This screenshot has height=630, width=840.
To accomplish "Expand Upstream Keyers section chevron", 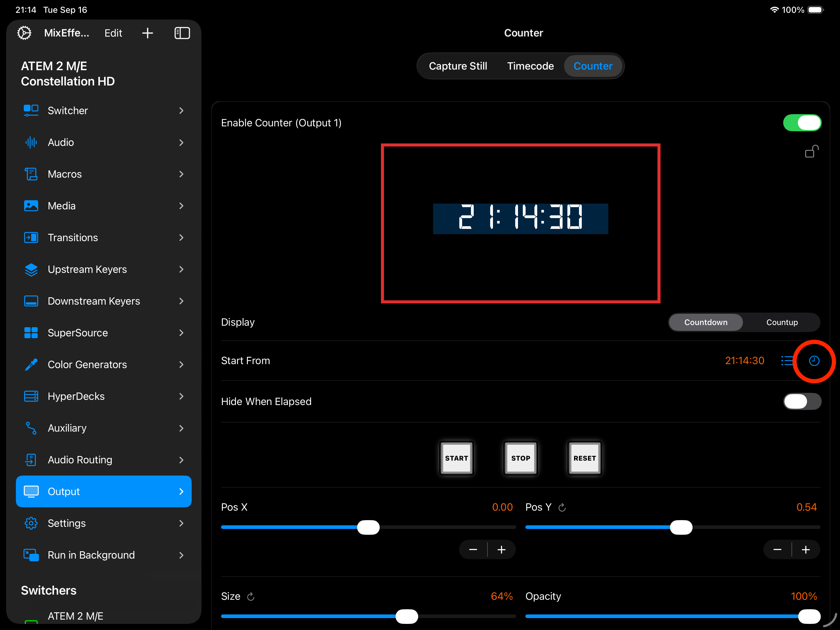I will point(181,269).
